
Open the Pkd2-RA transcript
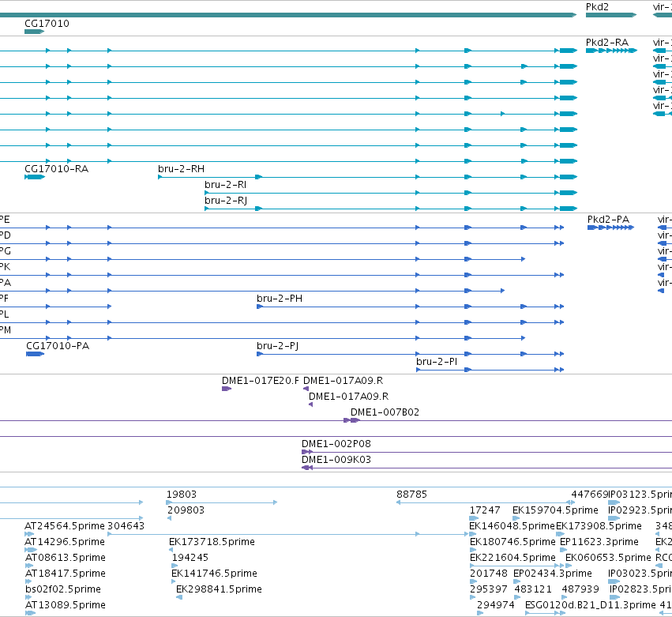click(x=611, y=51)
